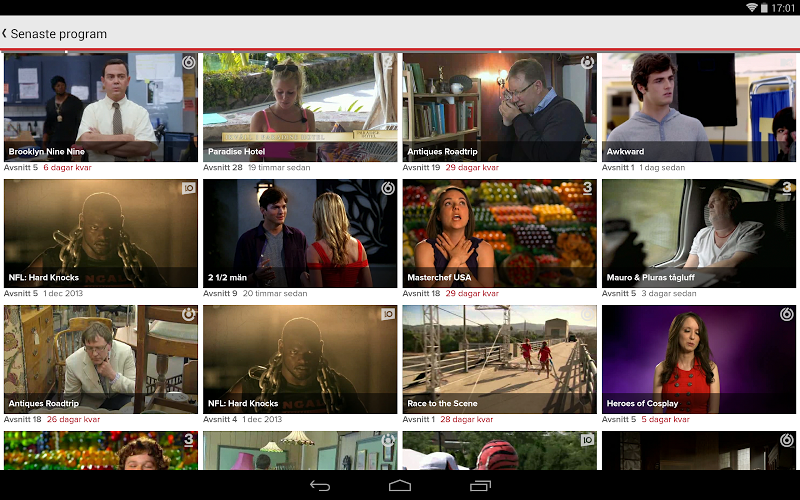Open Mauro & Pluras tågluff thumbnail
The image size is (800, 500).
699,233
